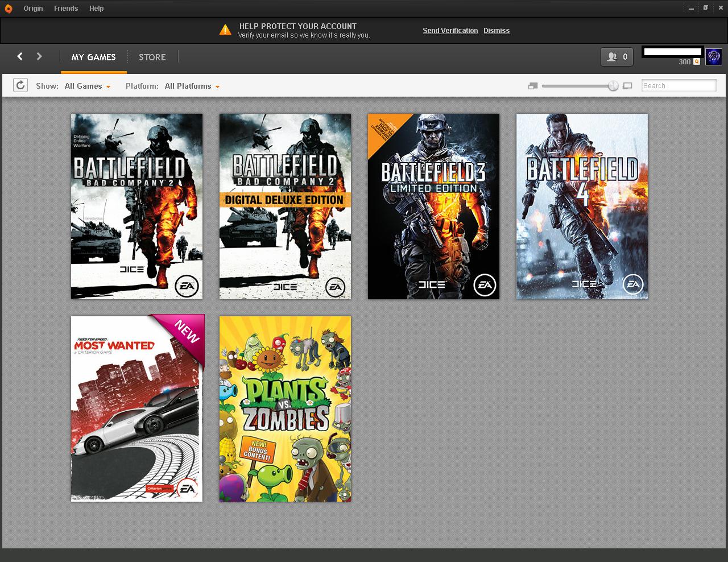Click the large tile size icon

[627, 86]
